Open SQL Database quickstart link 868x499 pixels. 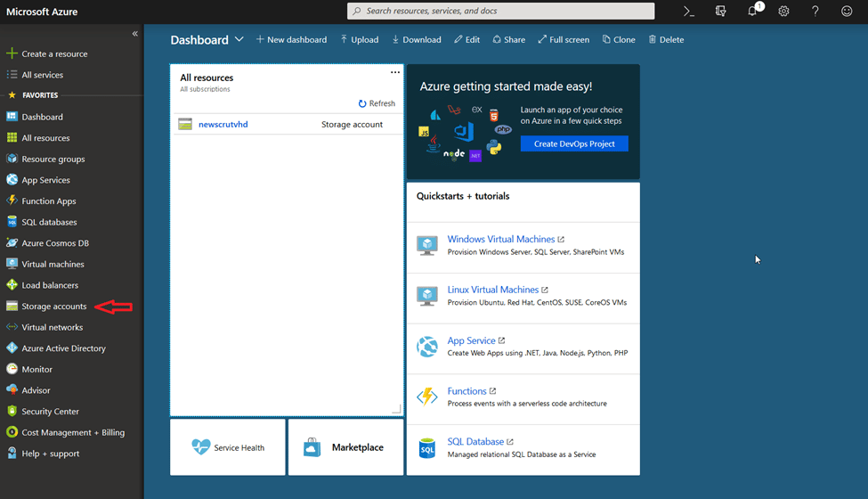point(475,441)
